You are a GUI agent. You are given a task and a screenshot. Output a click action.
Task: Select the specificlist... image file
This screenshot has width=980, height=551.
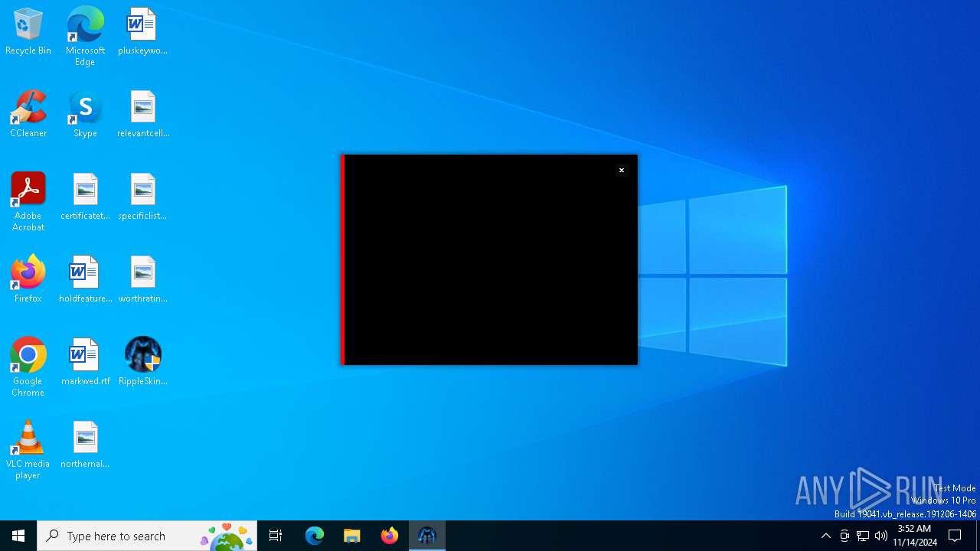tap(142, 197)
